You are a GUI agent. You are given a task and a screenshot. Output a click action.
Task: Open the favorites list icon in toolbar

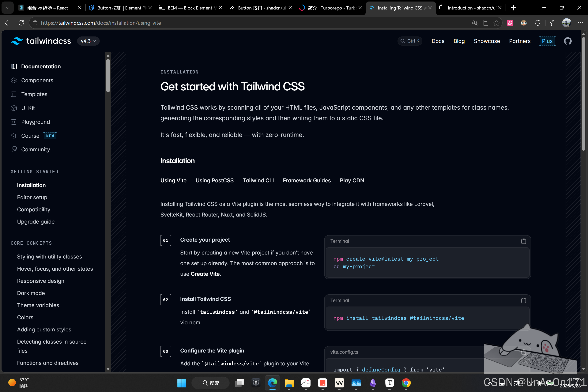pos(553,23)
